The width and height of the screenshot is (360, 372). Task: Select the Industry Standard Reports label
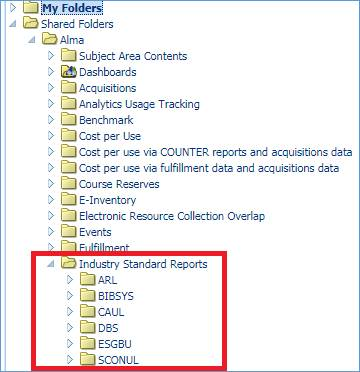(x=143, y=264)
